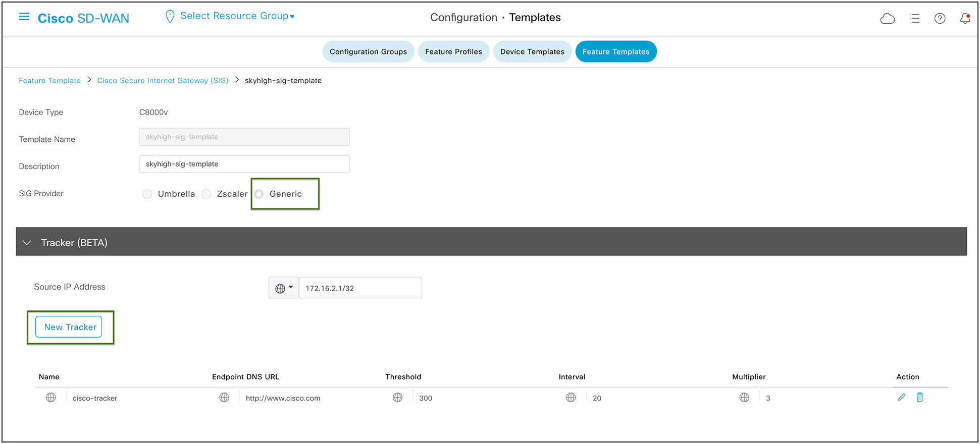The width and height of the screenshot is (980, 444).
Task: Switch to Device Templates tab
Action: pyautogui.click(x=532, y=51)
